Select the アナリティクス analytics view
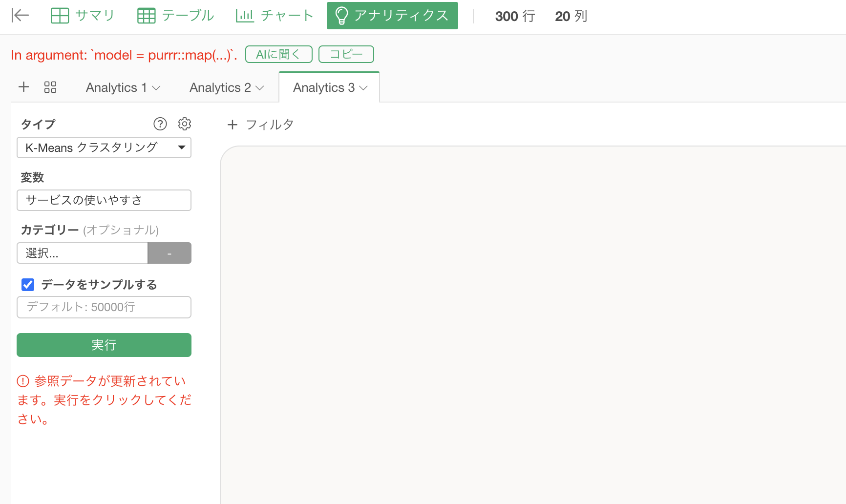 coord(392,16)
